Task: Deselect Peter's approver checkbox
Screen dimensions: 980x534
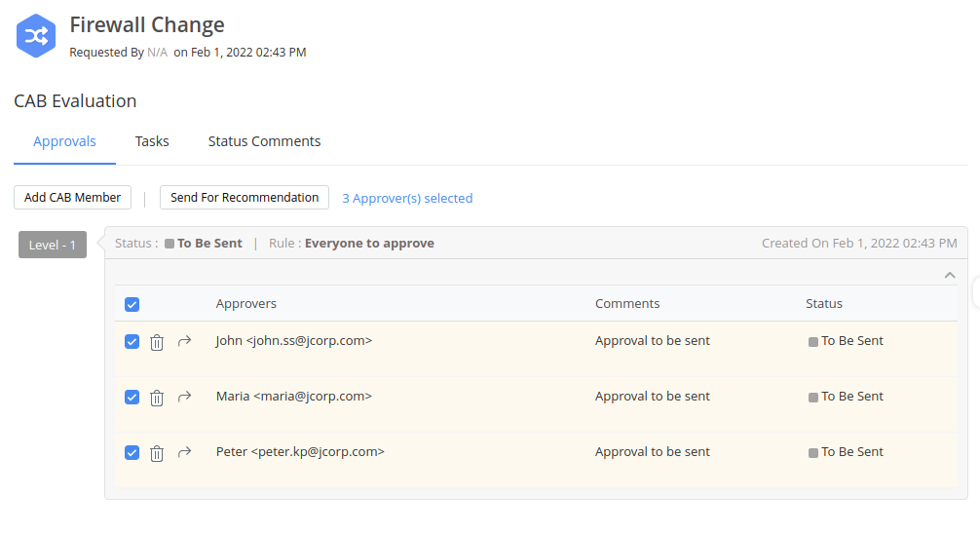Action: (x=132, y=453)
